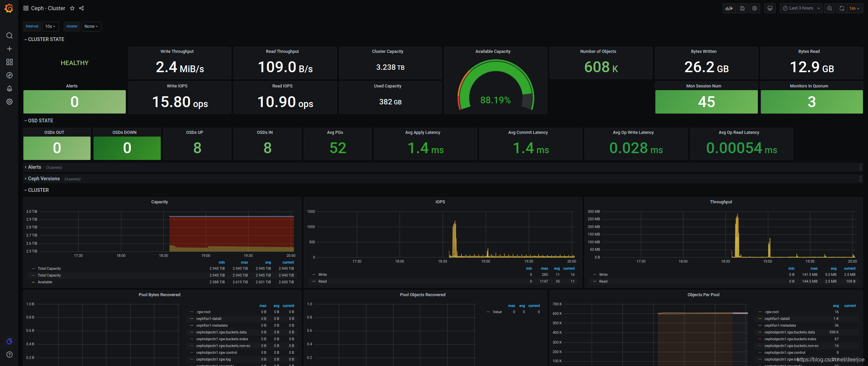The width and height of the screenshot is (868, 366).
Task: Toggle cephfsn1-data0 in Pool Bytes Recovered legend
Action: pos(209,319)
